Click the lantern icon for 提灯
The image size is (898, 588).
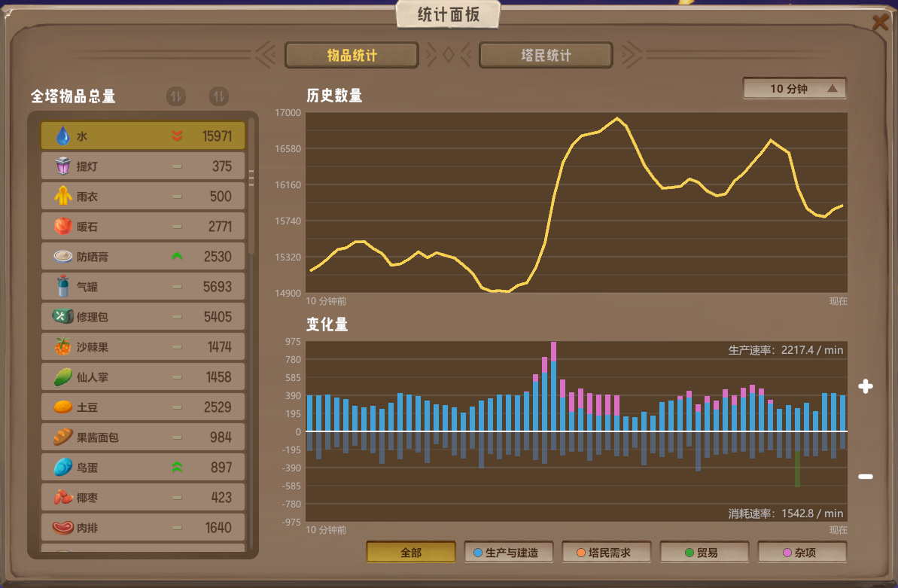pos(62,166)
